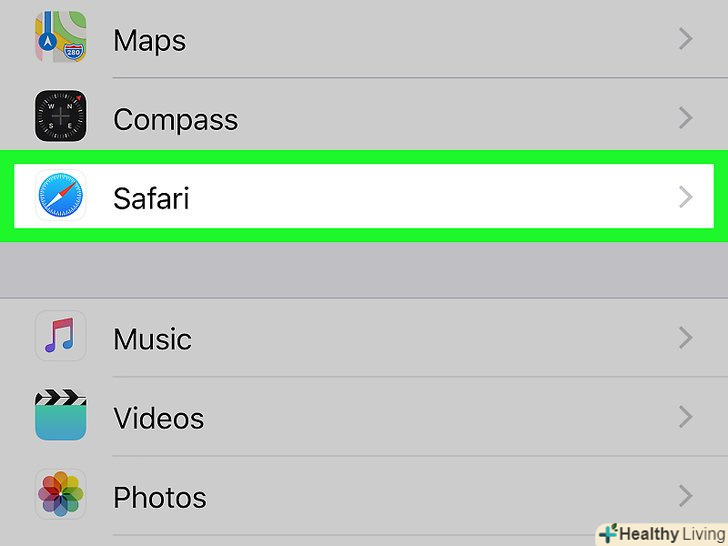This screenshot has height=546, width=728.
Task: Click the Healthy Living green cross logo
Action: click(608, 533)
